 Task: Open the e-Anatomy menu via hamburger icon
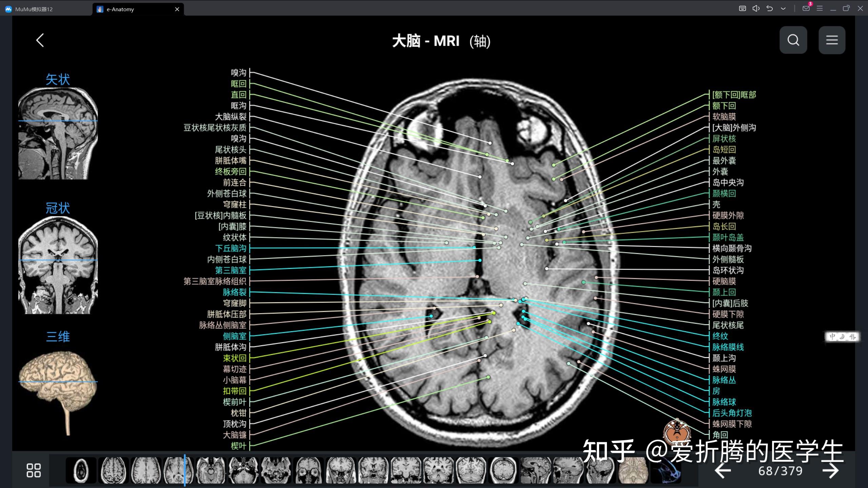pos(832,40)
